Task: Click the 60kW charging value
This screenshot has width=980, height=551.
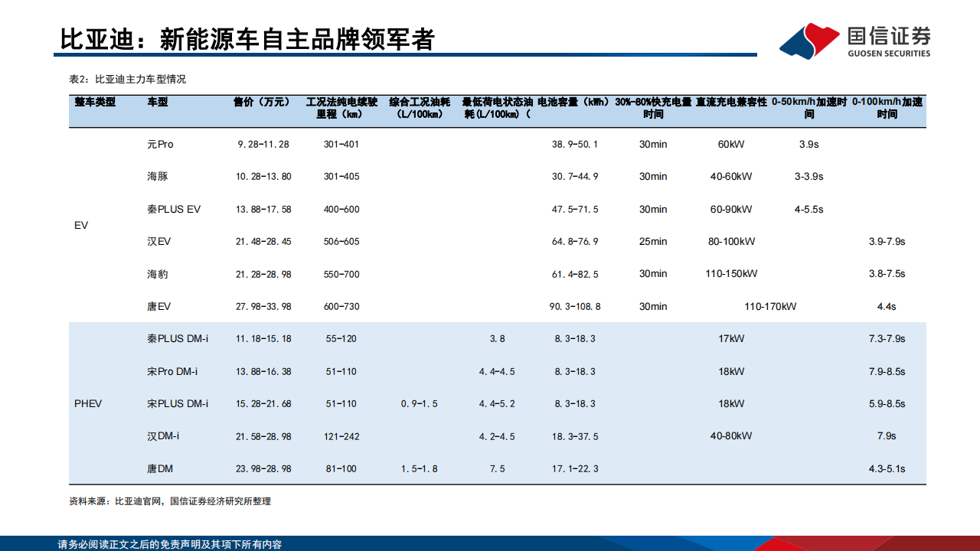Action: click(731, 144)
